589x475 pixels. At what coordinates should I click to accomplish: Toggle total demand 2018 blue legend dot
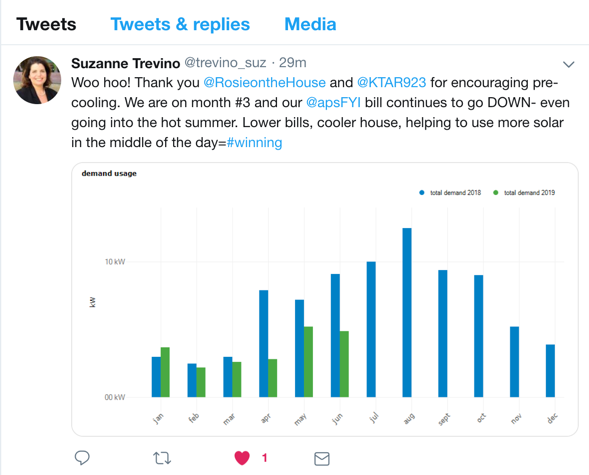tap(421, 193)
